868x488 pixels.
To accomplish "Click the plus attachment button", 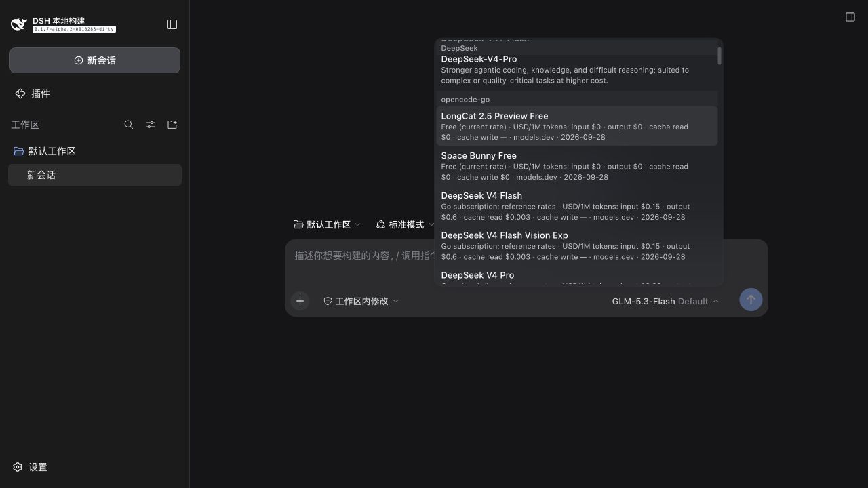I will [300, 301].
